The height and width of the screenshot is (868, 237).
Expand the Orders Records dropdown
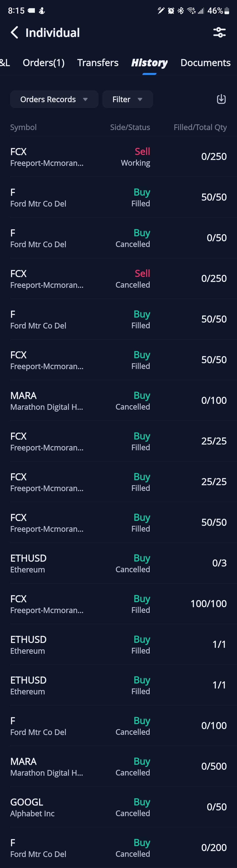point(54,99)
